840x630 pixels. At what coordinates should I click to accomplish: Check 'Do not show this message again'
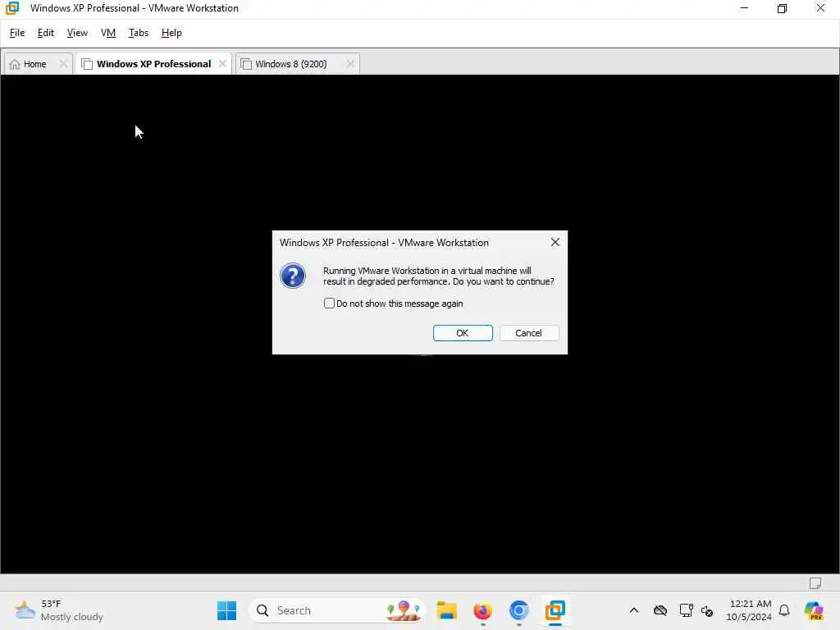[329, 304]
